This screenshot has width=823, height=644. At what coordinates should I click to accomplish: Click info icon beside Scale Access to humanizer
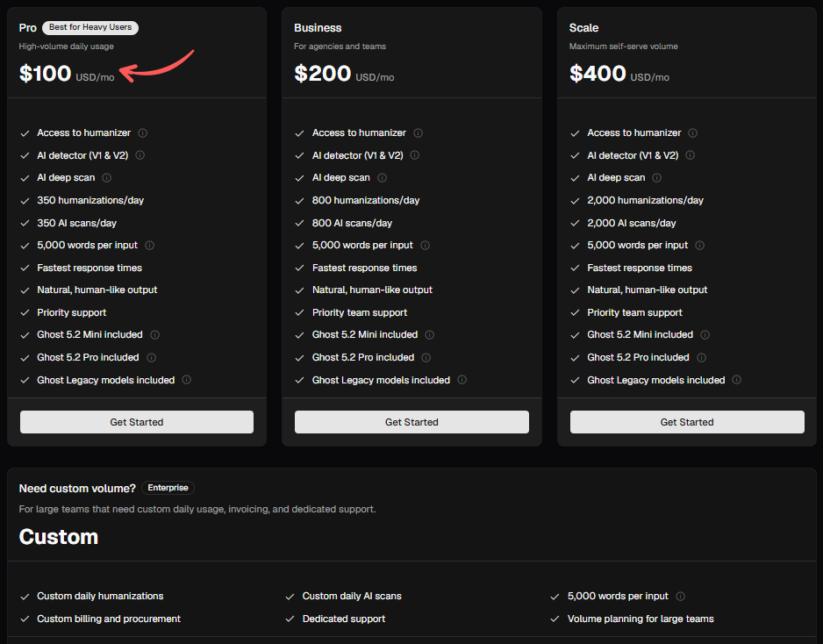tap(693, 132)
